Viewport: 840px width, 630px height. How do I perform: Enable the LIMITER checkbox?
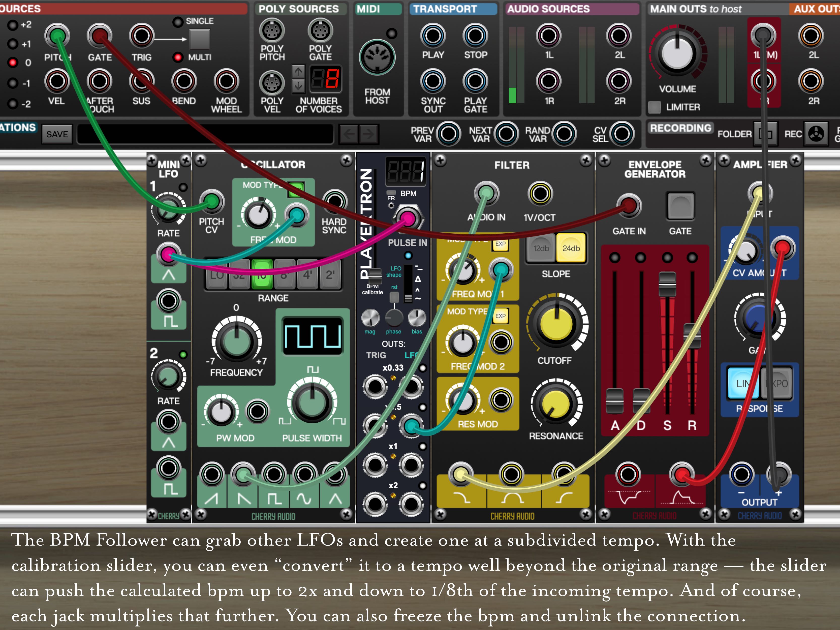click(x=654, y=107)
